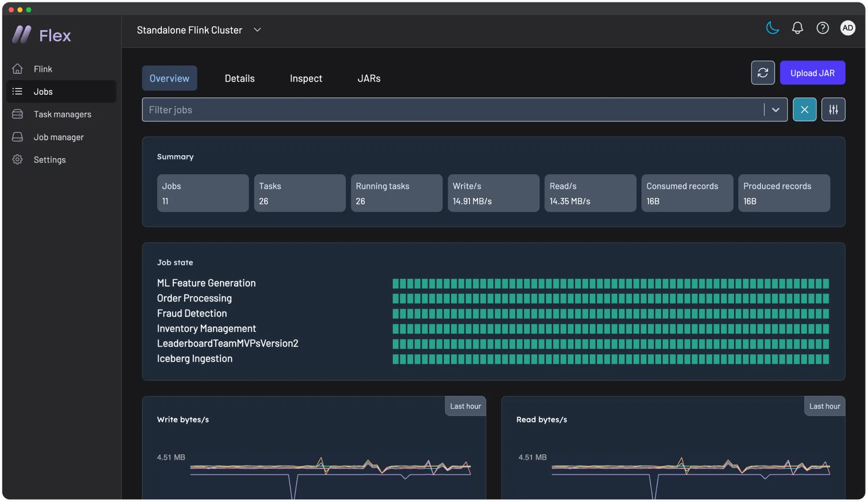Screen dimensions: 868x502
Task: Go to Flink home in sidebar
Action: click(43, 69)
